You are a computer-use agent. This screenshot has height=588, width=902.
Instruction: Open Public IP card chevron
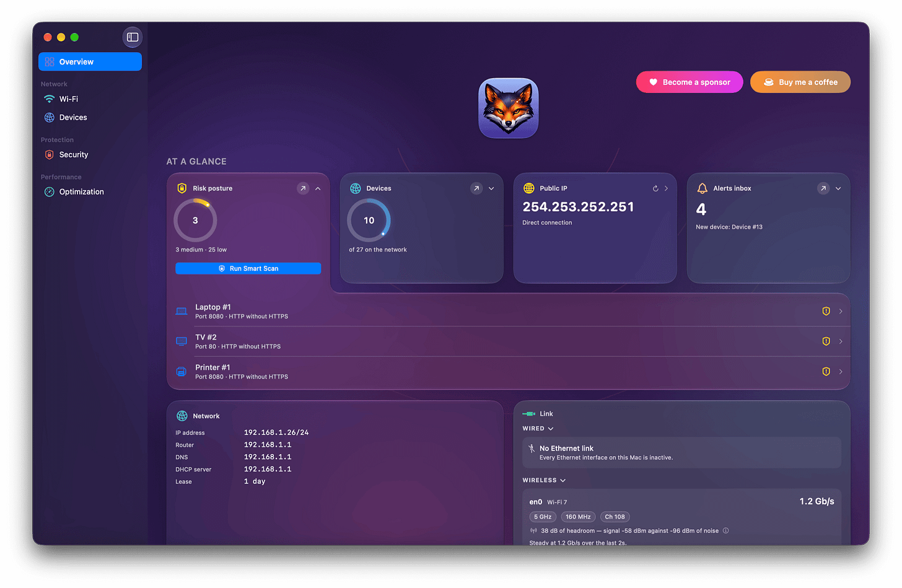click(666, 188)
